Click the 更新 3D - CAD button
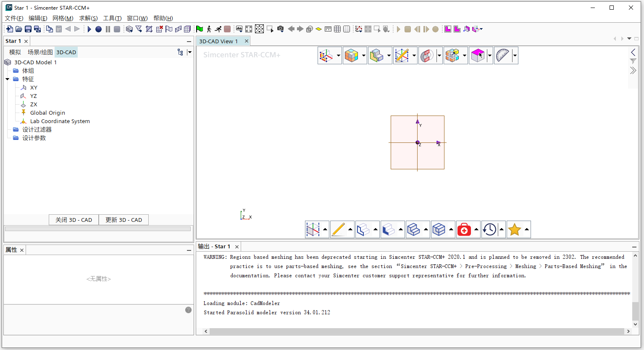The width and height of the screenshot is (644, 350). point(124,220)
